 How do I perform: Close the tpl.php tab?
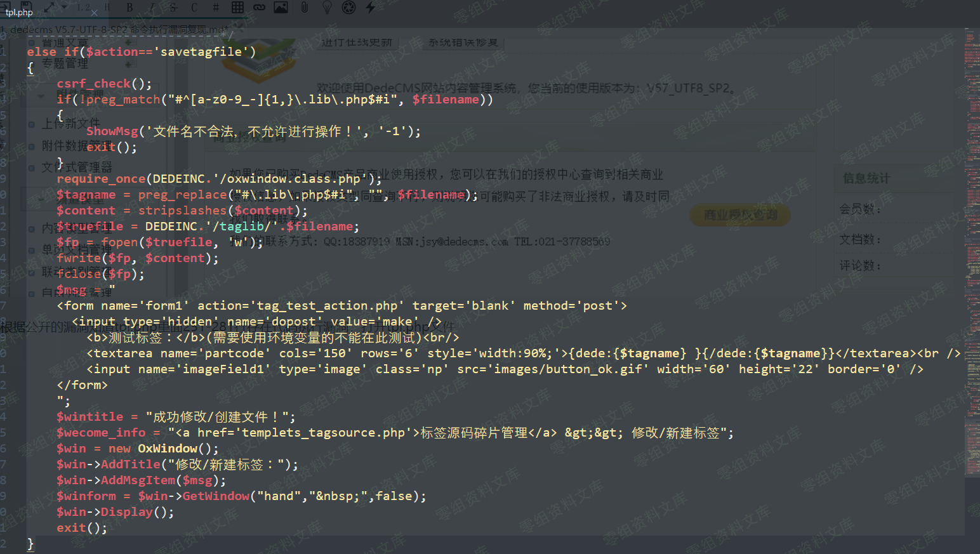click(95, 13)
